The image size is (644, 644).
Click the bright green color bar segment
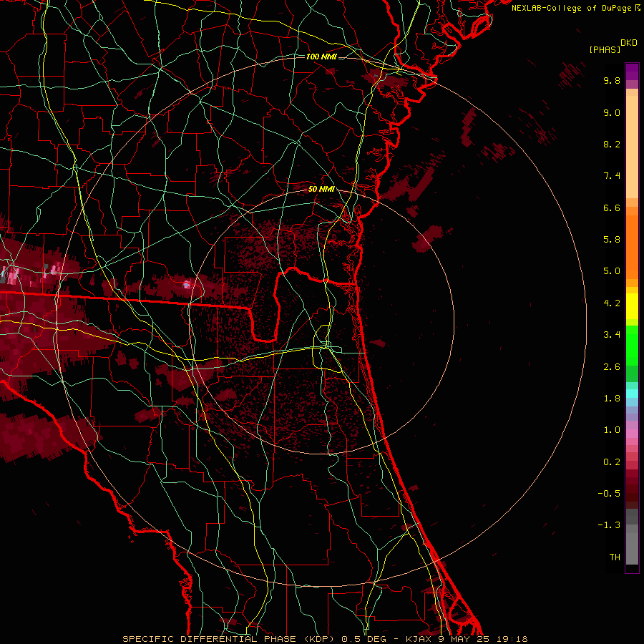[632, 345]
